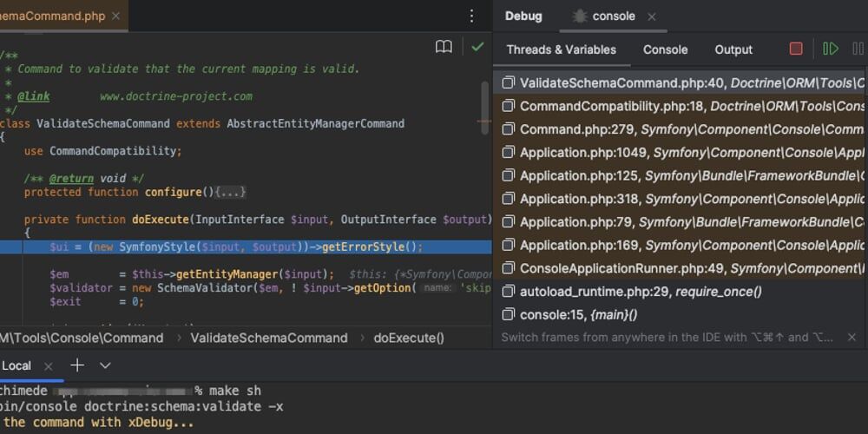Pause the program

[858, 49]
